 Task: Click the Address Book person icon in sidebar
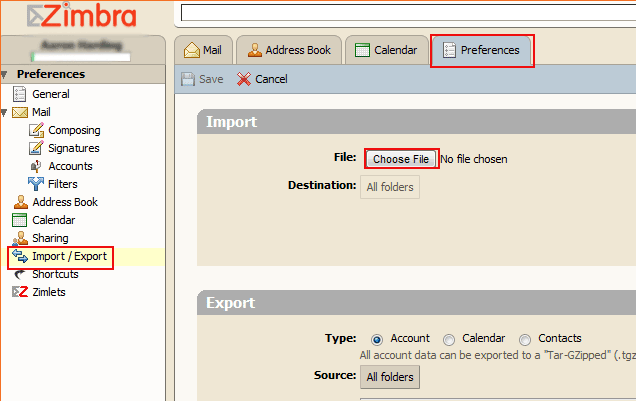21,202
